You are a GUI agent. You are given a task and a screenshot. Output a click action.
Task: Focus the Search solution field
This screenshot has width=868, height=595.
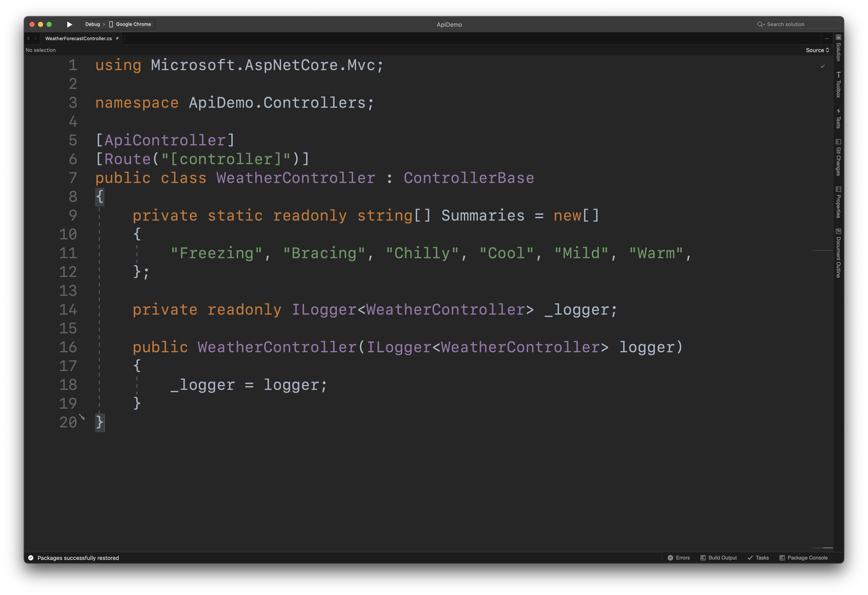tap(798, 24)
